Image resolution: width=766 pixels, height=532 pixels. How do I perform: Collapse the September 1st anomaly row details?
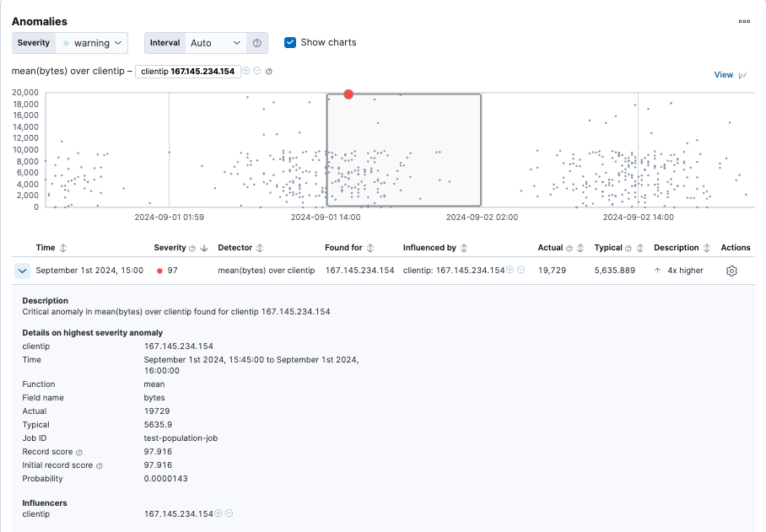point(23,271)
